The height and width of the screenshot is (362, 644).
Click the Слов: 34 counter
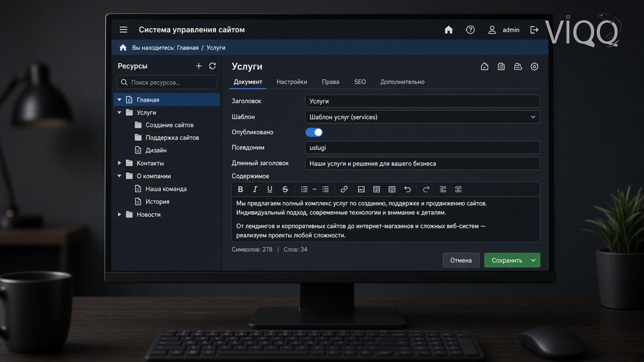click(295, 249)
